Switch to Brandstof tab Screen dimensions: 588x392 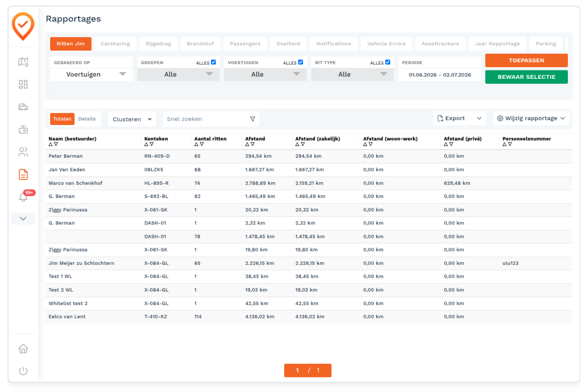[200, 44]
